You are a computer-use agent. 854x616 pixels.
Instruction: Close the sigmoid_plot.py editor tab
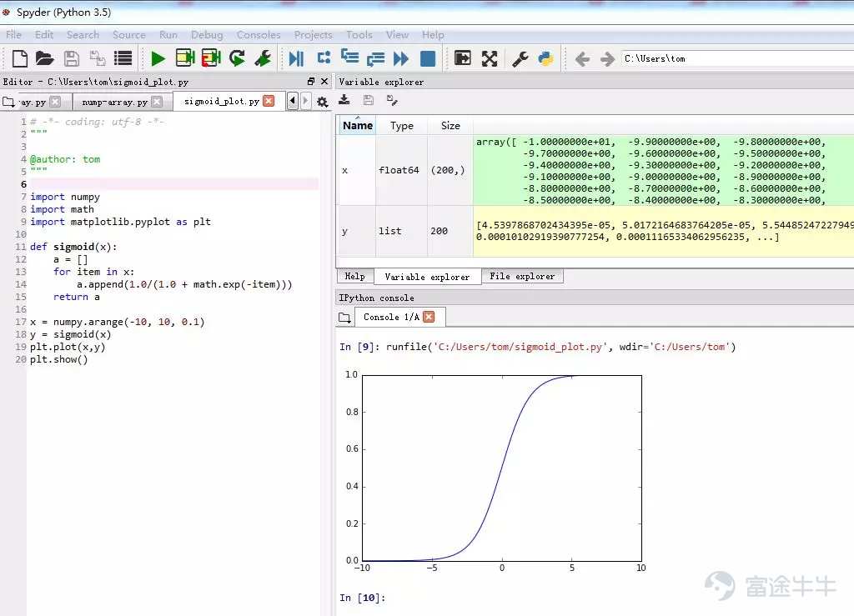[x=268, y=101]
